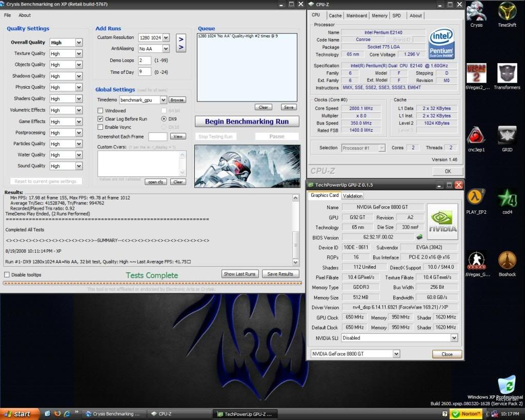Launch the Bioshock desktop icon
This screenshot has height=420, width=525.
point(507,264)
